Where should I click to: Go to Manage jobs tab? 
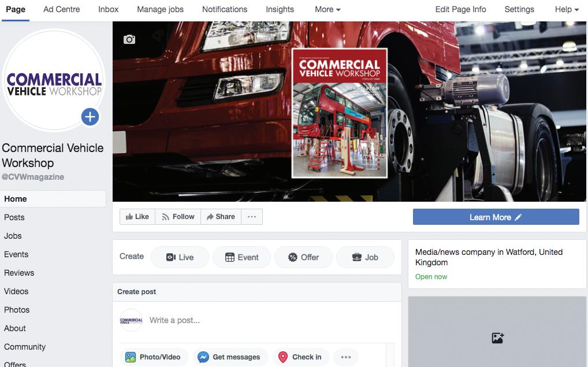pyautogui.click(x=160, y=9)
